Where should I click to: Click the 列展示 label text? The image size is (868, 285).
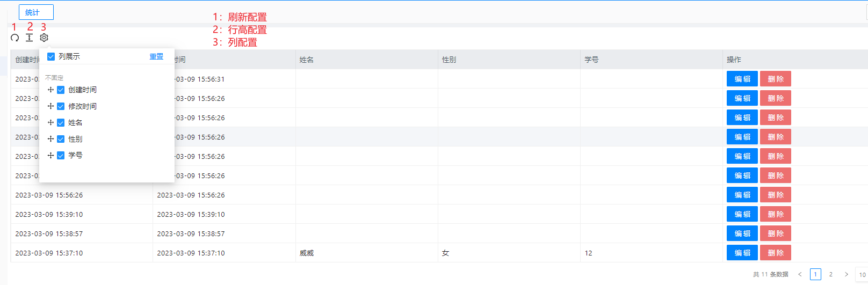[69, 56]
